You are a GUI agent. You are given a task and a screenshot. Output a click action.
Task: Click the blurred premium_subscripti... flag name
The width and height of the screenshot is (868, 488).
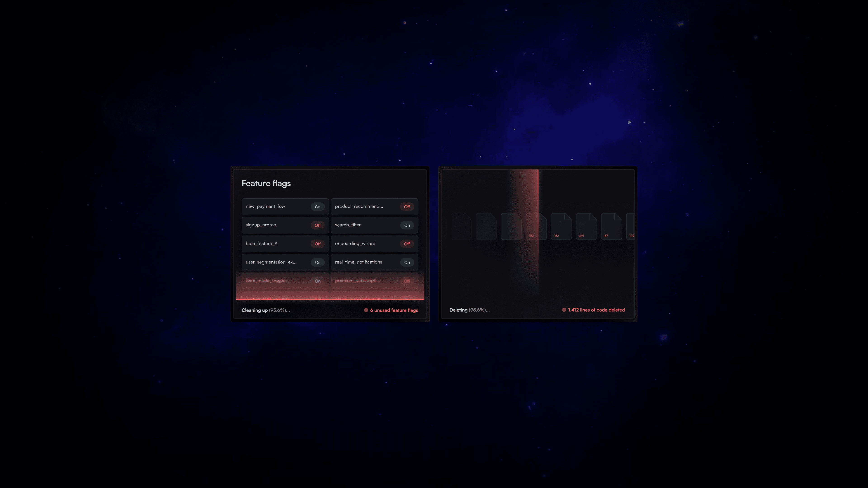point(357,281)
